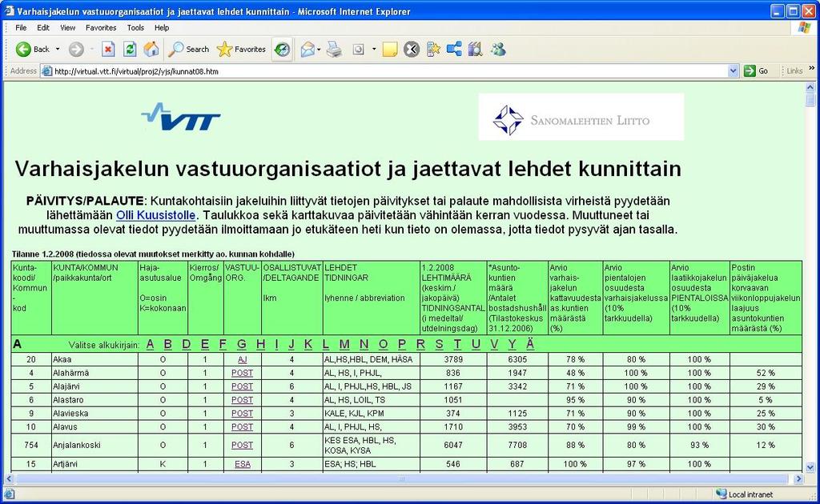Click the Sanomalehtien Liitto logo
The height and width of the screenshot is (504, 820).
tap(581, 117)
